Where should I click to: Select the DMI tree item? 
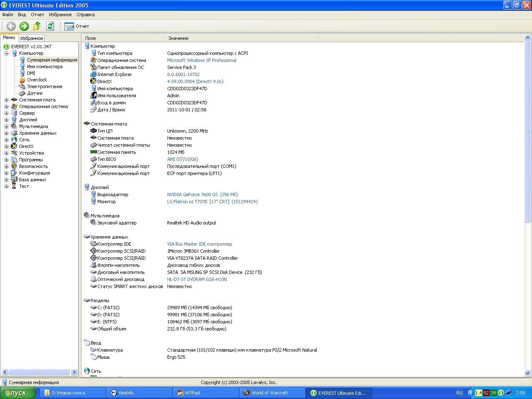[31, 73]
